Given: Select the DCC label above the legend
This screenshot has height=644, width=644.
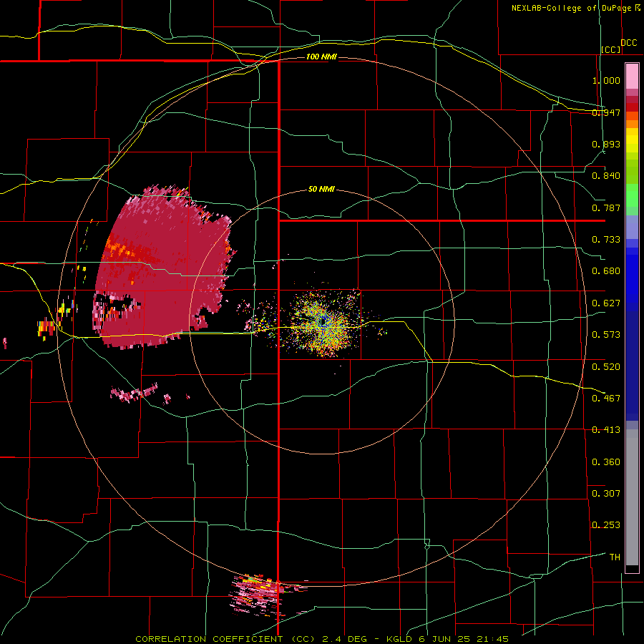Looking at the screenshot, I should tap(629, 43).
